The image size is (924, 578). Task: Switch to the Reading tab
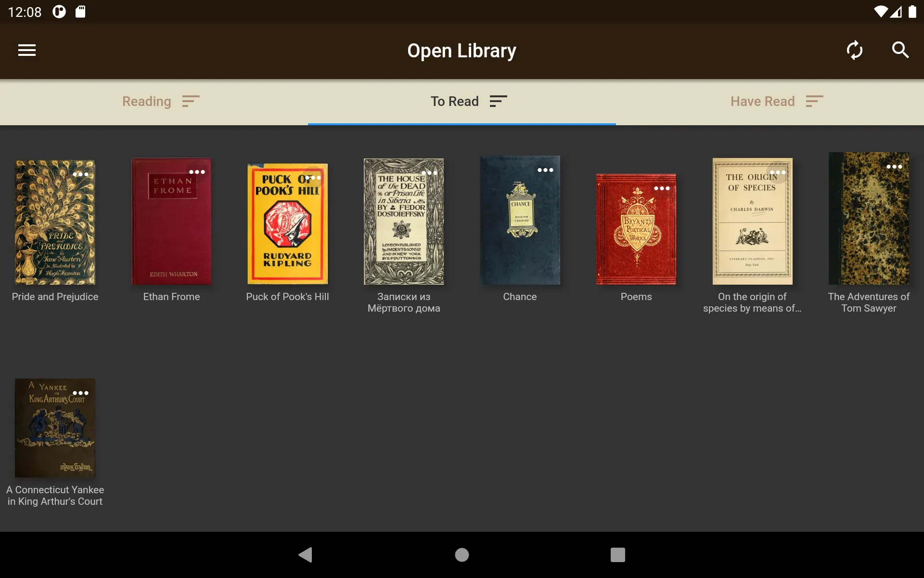[x=146, y=101]
